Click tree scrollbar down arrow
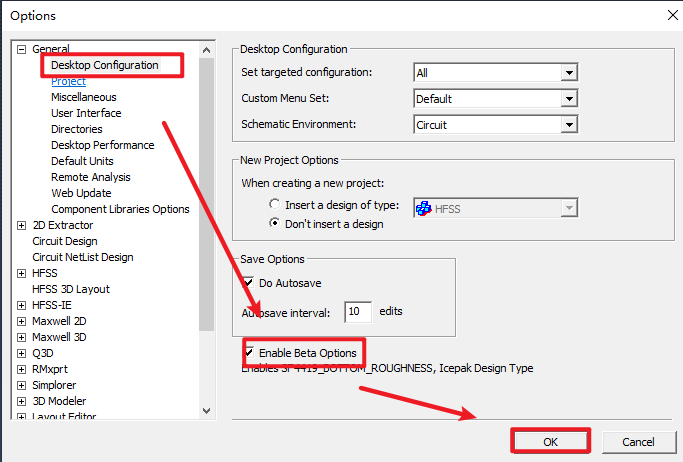This screenshot has width=683, height=462. 207,411
